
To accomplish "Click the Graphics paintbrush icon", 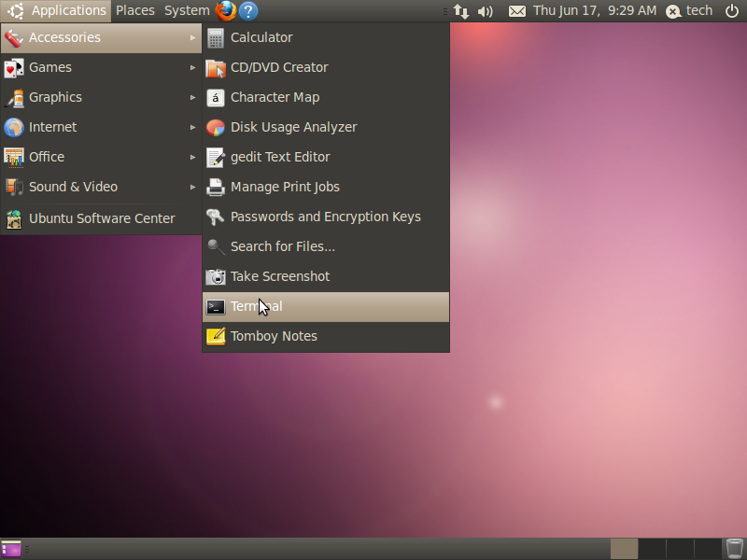I will (14, 98).
